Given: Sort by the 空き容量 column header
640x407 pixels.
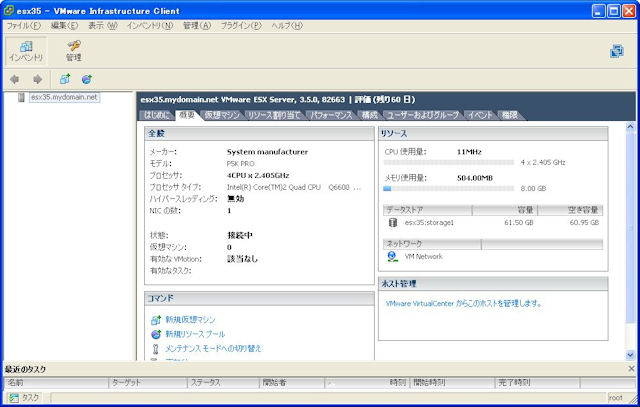Looking at the screenshot, I should click(571, 210).
